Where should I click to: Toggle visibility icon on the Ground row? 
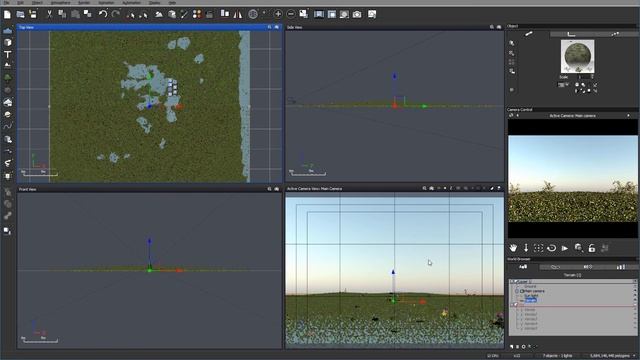634,287
